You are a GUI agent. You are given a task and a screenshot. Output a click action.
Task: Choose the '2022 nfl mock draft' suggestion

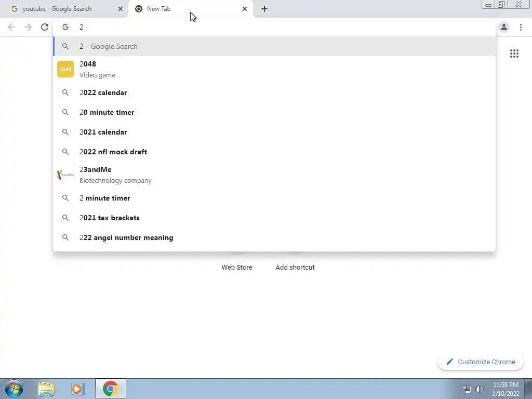point(274,152)
